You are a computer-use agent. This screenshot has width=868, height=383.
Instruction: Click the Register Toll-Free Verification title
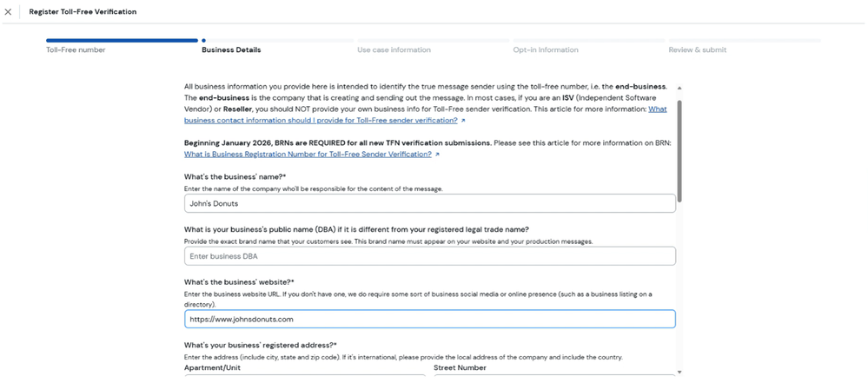click(x=83, y=11)
